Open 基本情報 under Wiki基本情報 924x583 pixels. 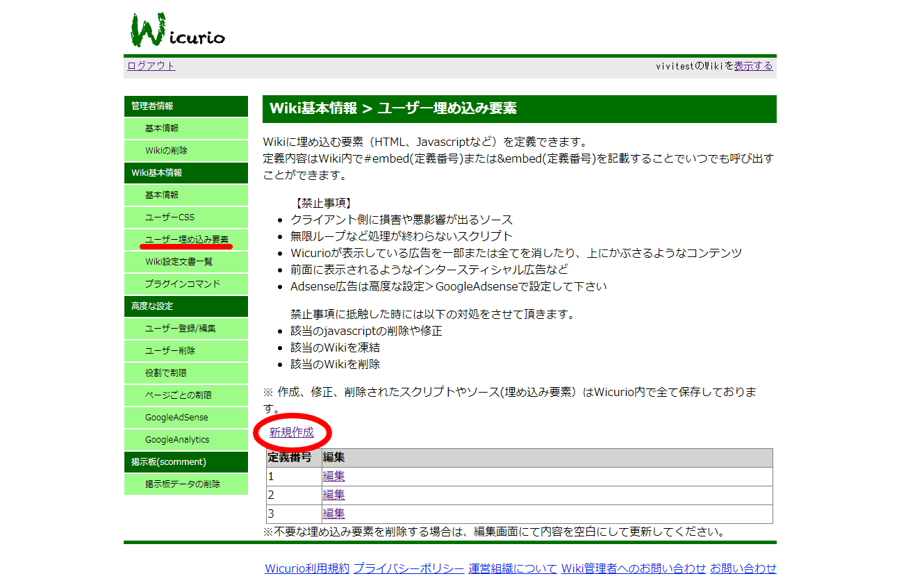[162, 195]
